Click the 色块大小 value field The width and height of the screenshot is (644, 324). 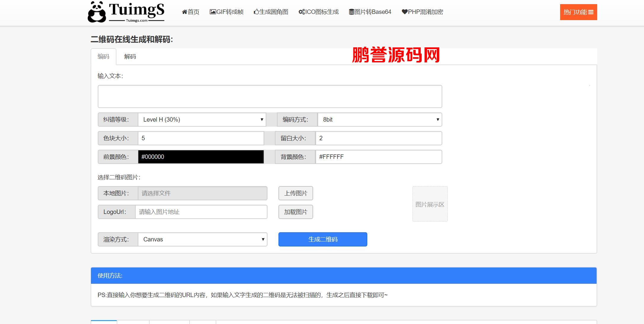click(x=201, y=138)
